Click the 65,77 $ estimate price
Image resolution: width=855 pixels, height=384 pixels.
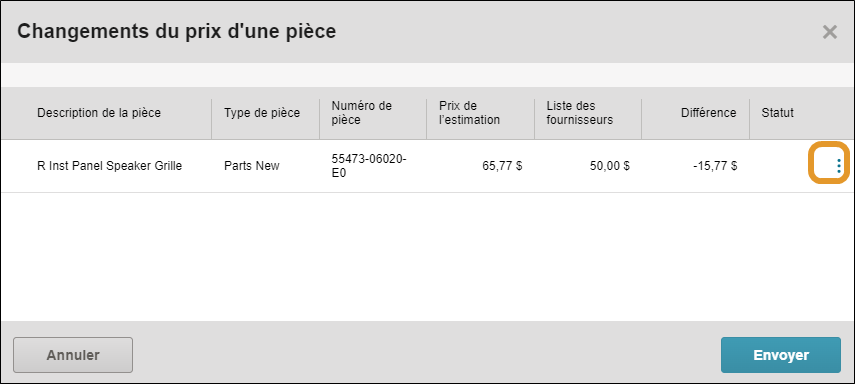(x=502, y=166)
